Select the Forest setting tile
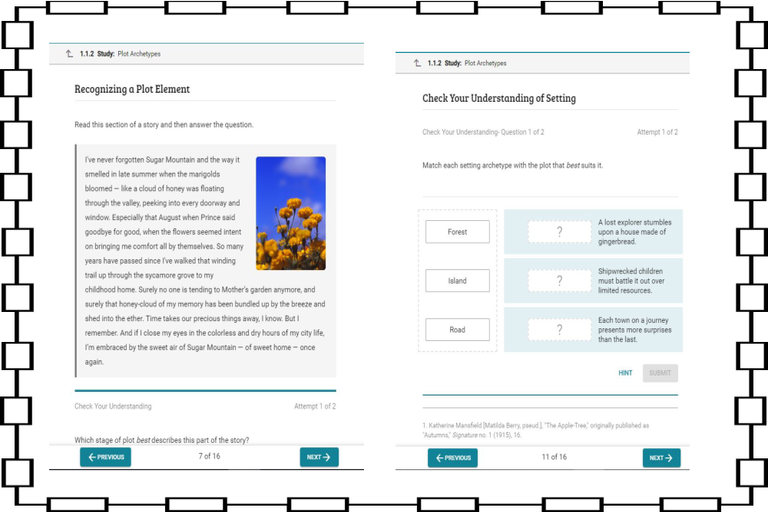The height and width of the screenshot is (512, 768). (457, 232)
